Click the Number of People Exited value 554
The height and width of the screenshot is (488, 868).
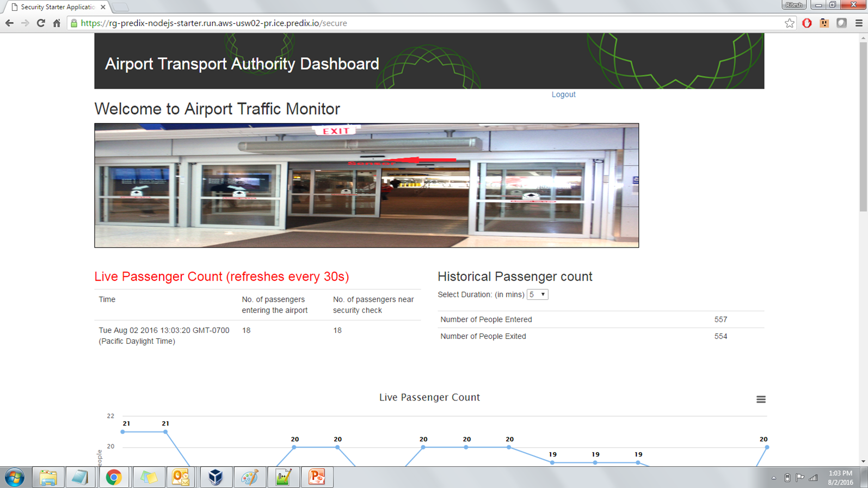pyautogui.click(x=721, y=336)
